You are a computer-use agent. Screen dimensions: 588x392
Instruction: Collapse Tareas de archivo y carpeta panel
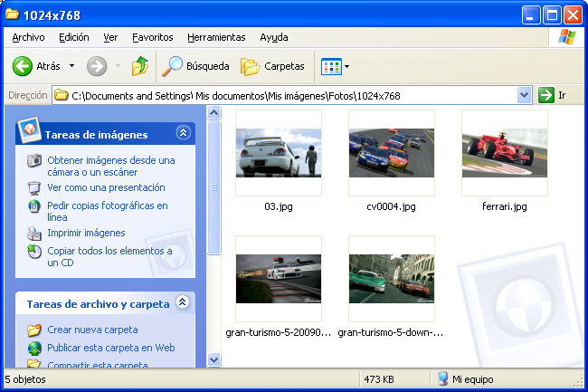[x=183, y=302]
